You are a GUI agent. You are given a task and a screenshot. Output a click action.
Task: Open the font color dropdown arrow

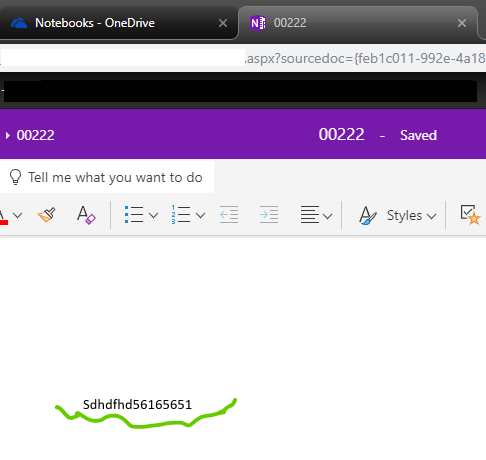[x=18, y=216]
